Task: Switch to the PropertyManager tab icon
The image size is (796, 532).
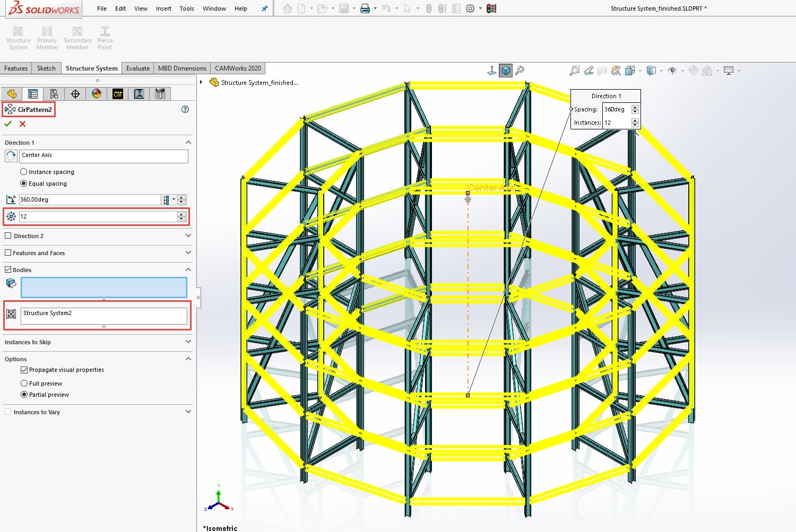Action: (33, 94)
